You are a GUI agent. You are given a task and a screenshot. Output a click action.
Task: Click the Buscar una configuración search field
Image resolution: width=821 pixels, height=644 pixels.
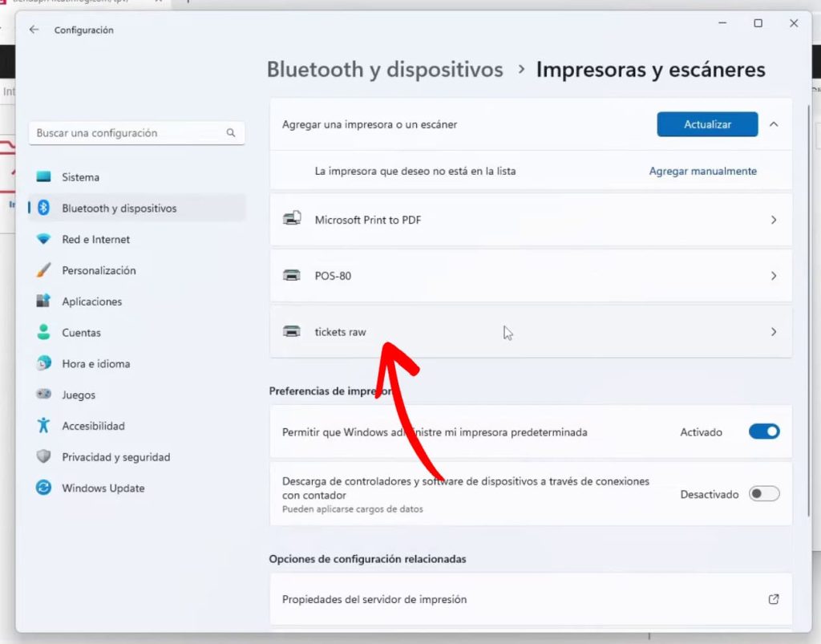point(128,133)
